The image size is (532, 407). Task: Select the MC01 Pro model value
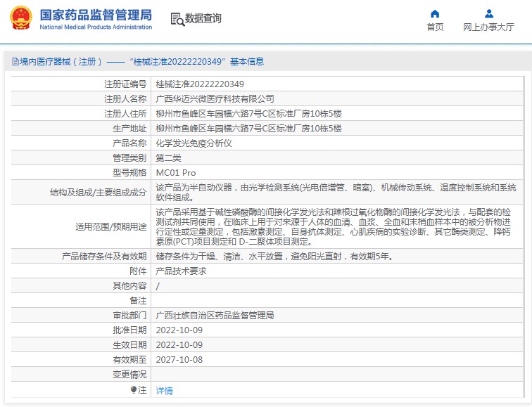click(x=176, y=173)
